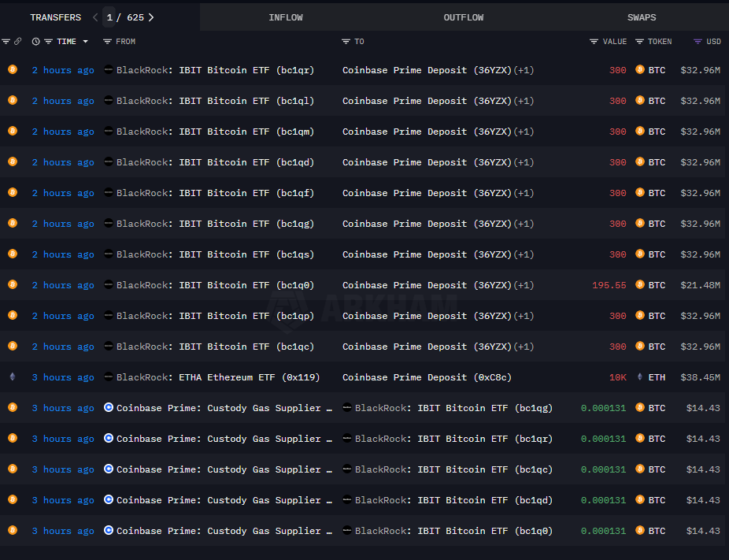Open Custody Gas Supplier sender in the row to bc1qd

pos(224,500)
